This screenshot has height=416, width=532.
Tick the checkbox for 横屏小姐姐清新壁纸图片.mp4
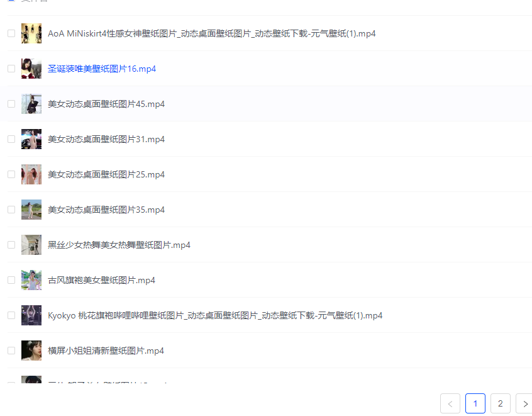click(x=11, y=351)
